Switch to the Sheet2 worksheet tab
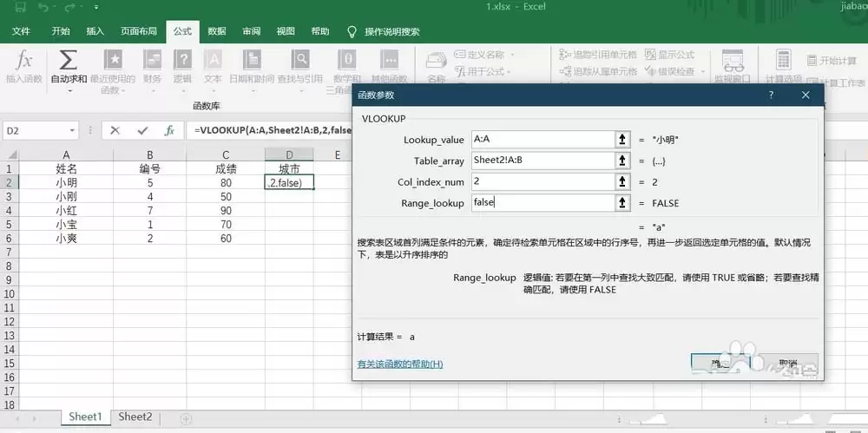Image resolution: width=868 pixels, height=433 pixels. pos(135,417)
